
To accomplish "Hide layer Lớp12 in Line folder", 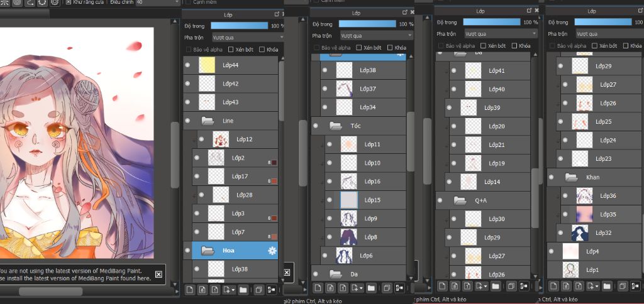I will click(201, 139).
